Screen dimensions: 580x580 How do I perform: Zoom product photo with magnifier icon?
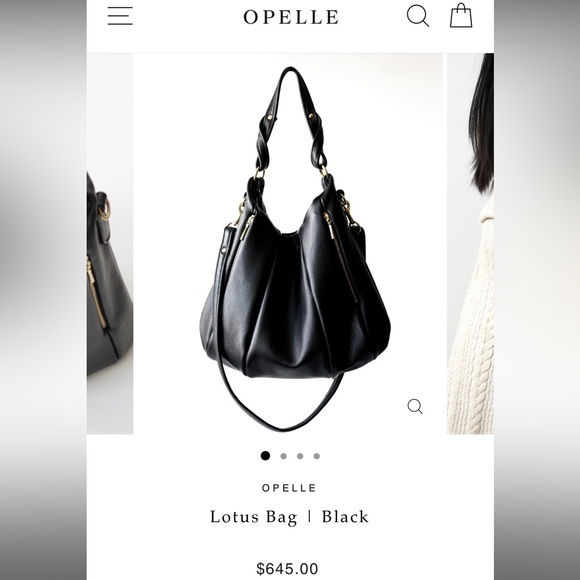click(415, 406)
